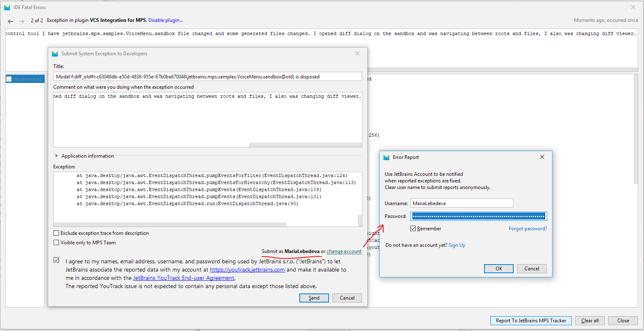Click the MPS logo in IDE Fatal Errors title

click(x=7, y=7)
